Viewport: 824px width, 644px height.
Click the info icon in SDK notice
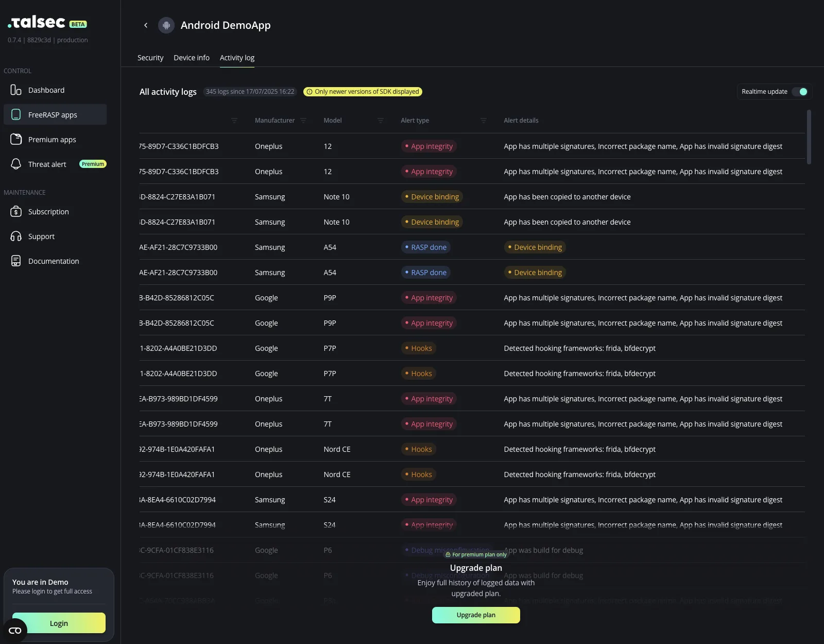(310, 92)
